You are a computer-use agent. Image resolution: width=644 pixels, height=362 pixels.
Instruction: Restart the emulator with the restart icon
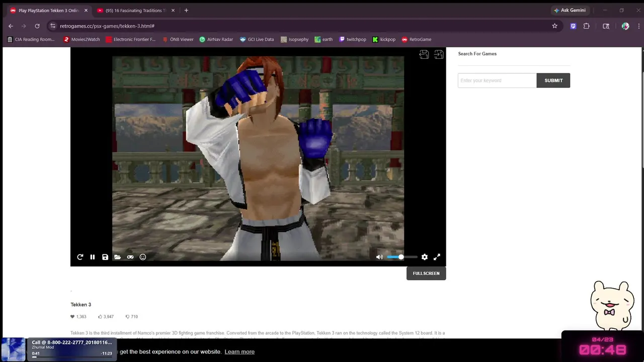point(80,257)
